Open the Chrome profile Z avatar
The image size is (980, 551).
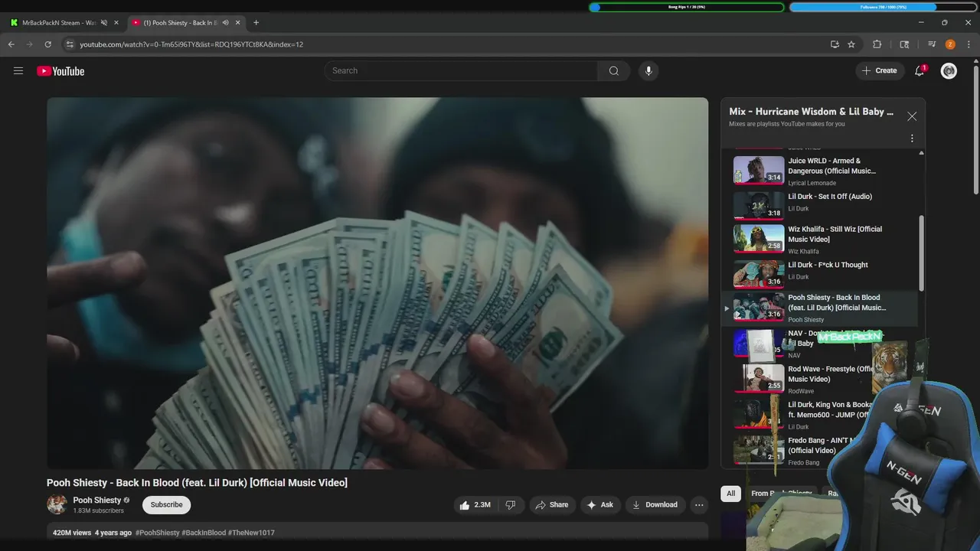click(x=950, y=44)
